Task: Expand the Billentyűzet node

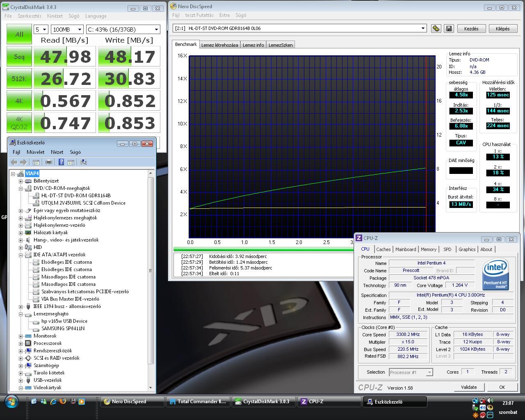Action: click(21, 181)
